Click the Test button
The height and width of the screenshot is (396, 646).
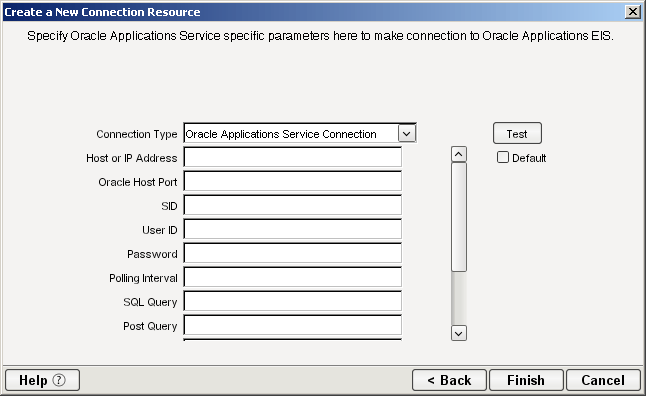[517, 133]
